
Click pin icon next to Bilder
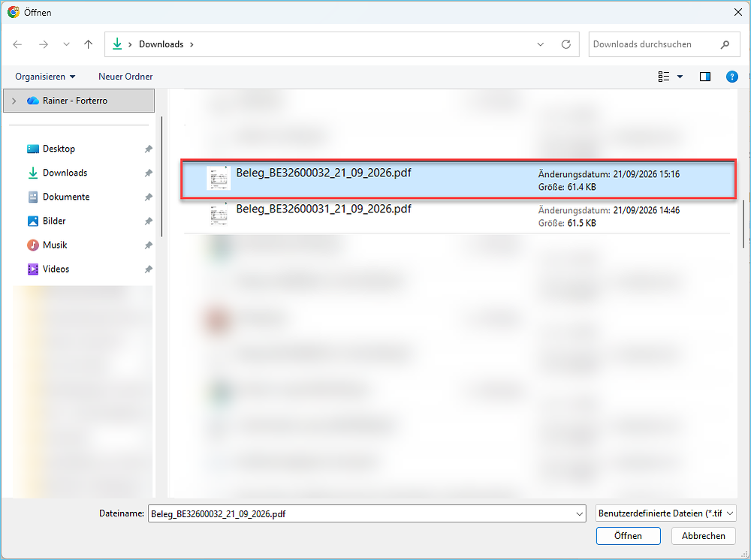149,221
